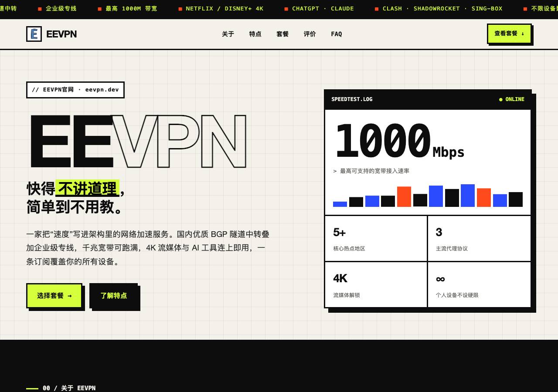Open the 关于 nav item

point(228,34)
